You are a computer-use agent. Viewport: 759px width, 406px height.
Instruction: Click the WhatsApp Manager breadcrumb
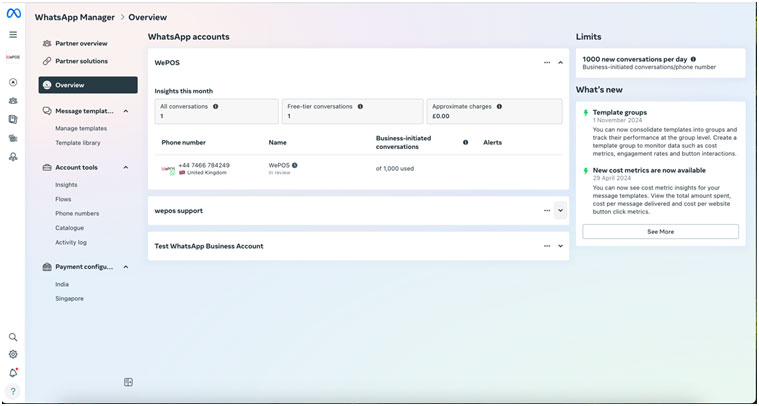(x=75, y=17)
